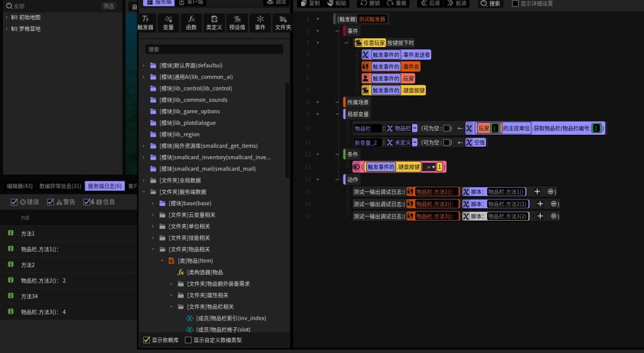This screenshot has width=644, height=353.
Task: Toggle the 显示详细设置 checkbox
Action: (x=515, y=4)
